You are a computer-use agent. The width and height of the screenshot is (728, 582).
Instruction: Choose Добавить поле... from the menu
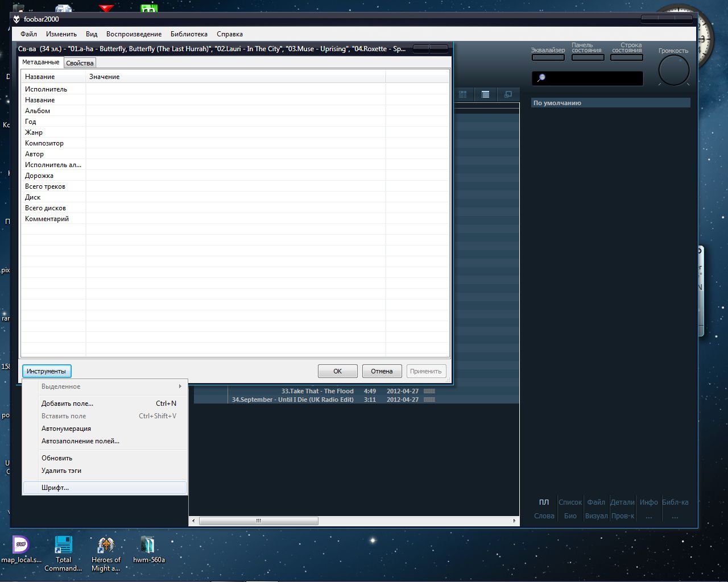pyautogui.click(x=105, y=404)
